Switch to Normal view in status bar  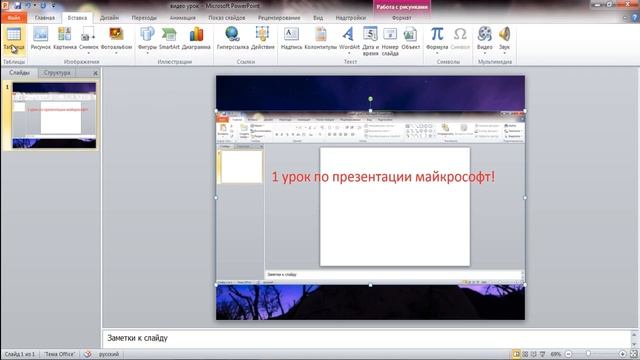coord(516,354)
